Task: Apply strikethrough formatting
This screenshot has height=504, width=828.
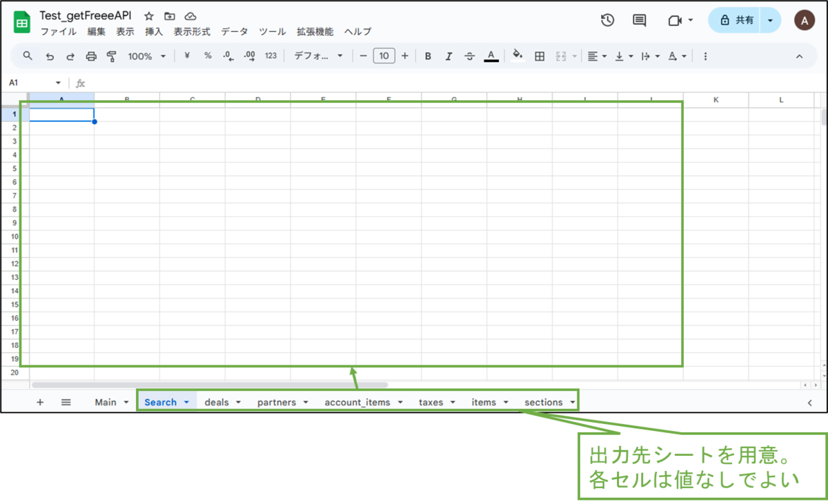Action: 470,56
